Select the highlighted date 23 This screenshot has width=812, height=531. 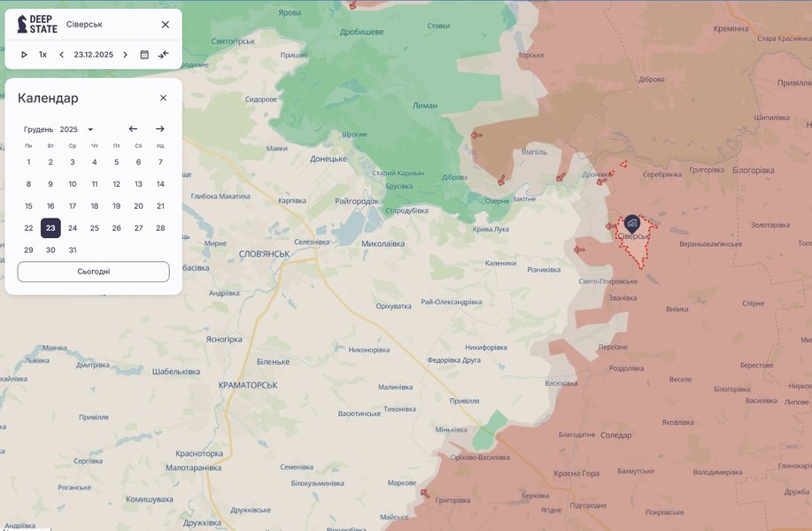click(x=50, y=228)
